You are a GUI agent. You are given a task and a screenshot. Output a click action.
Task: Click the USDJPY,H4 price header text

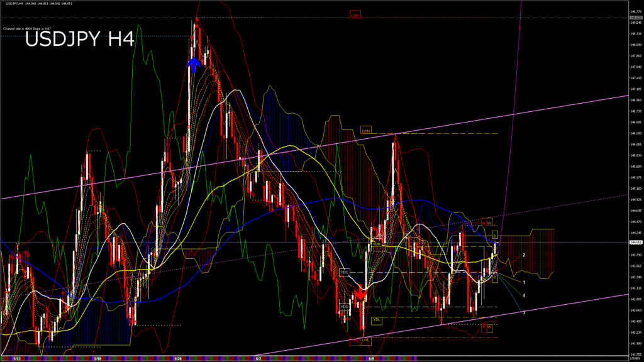(39, 4)
